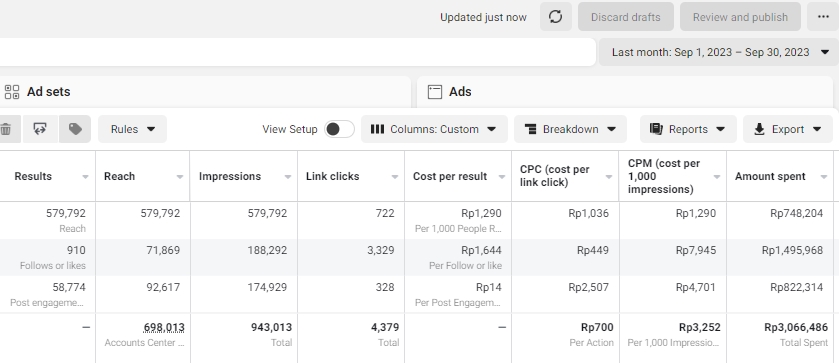The image size is (839, 363).
Task: Click the Rp3,252 total CPM value
Action: coord(700,327)
